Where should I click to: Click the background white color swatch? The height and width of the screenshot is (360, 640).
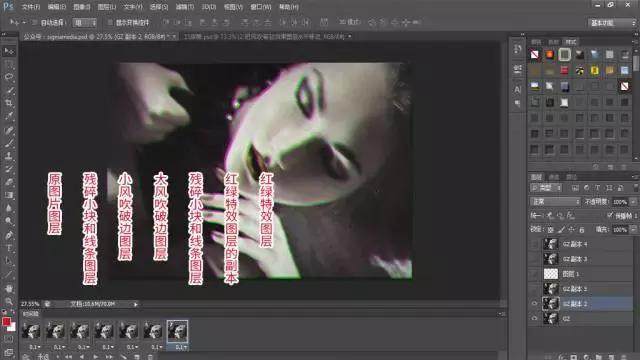(13, 327)
